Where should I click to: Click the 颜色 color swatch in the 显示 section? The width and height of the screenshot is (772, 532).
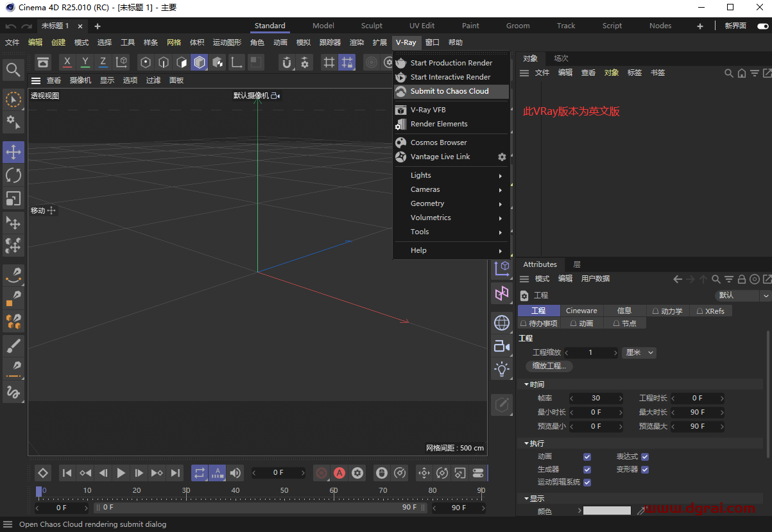coord(607,510)
